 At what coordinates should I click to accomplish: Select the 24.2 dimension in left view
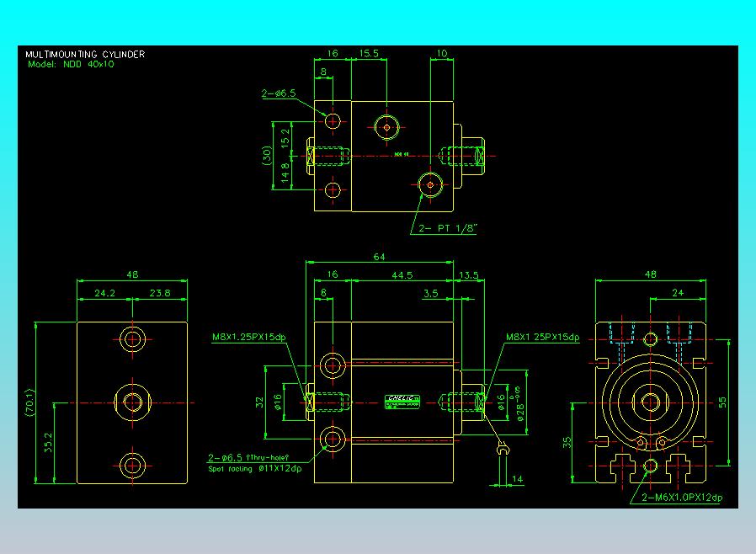104,293
